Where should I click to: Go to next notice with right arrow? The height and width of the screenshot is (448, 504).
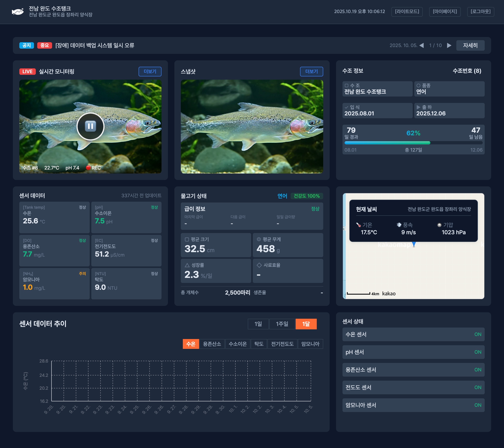(x=449, y=45)
